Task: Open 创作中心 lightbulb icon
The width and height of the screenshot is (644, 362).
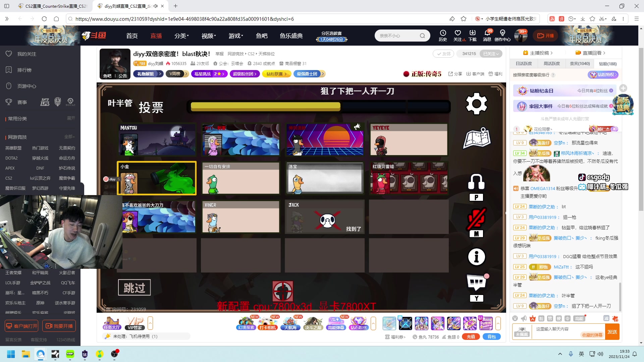Action: [502, 35]
